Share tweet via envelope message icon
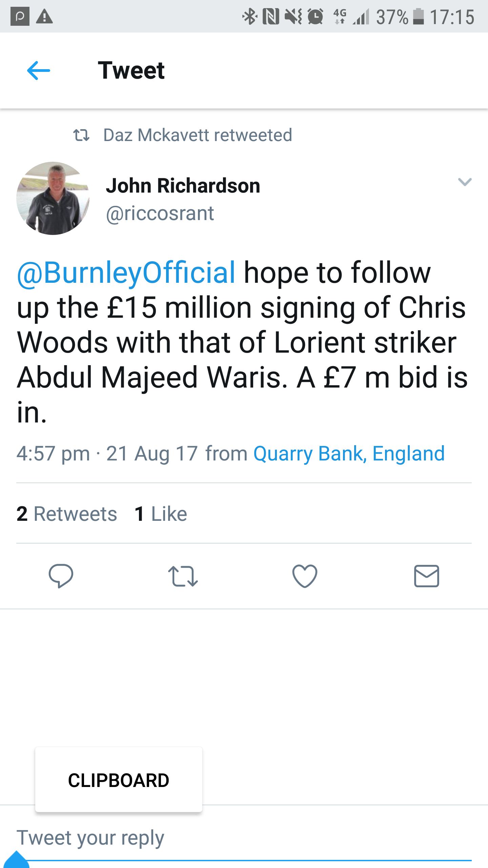The height and width of the screenshot is (868, 488). (x=427, y=576)
